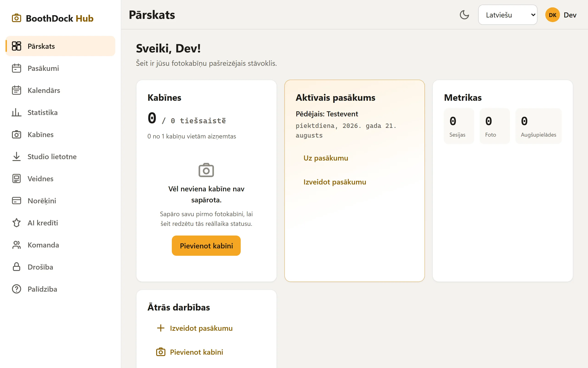The width and height of the screenshot is (588, 368).
Task: Click the text 0 no 1 kabīņu vietām aizņemtas
Action: [x=192, y=136]
